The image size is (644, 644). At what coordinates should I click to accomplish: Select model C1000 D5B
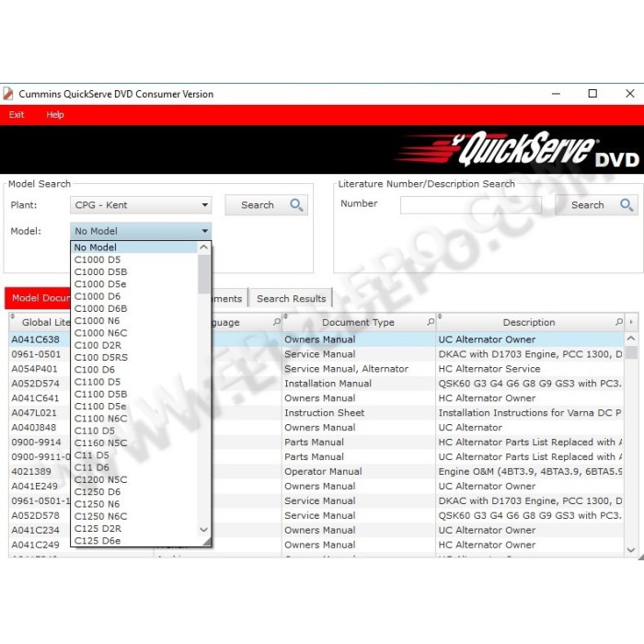point(134,272)
